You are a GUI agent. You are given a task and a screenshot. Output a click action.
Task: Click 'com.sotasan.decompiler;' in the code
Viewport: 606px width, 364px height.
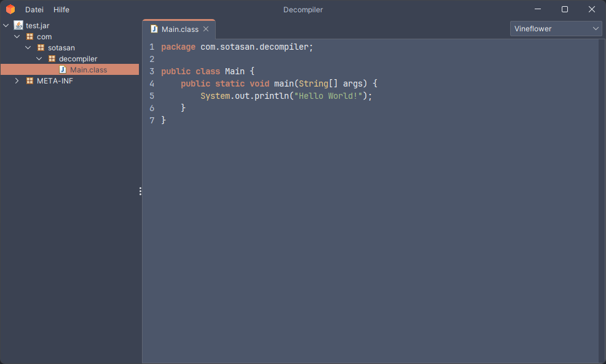pos(257,47)
